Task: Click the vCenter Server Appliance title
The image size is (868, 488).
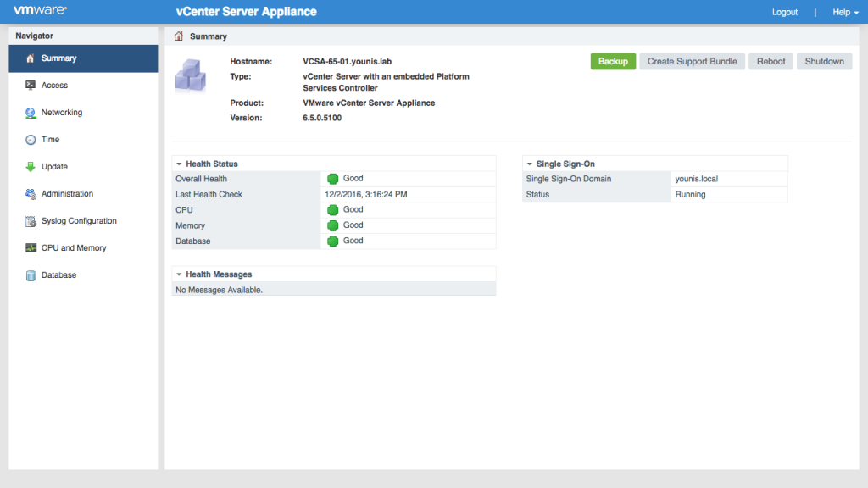Action: 247,12
